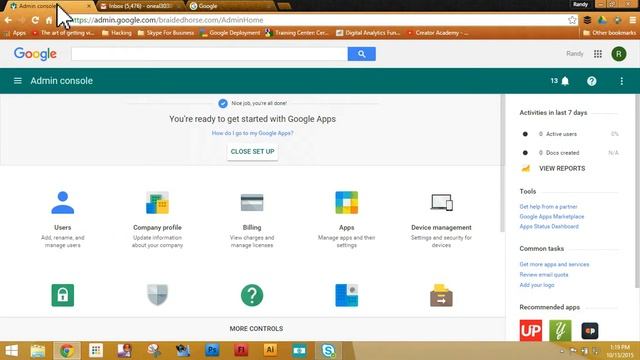Click the blue search magnifier button
Image resolution: width=640 pixels, height=360 pixels.
click(362, 54)
